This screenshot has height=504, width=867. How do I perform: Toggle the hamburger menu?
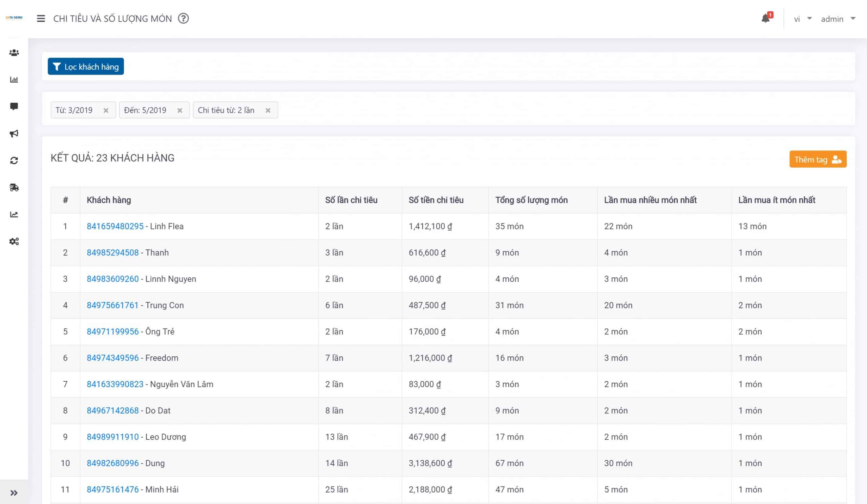pos(41,19)
